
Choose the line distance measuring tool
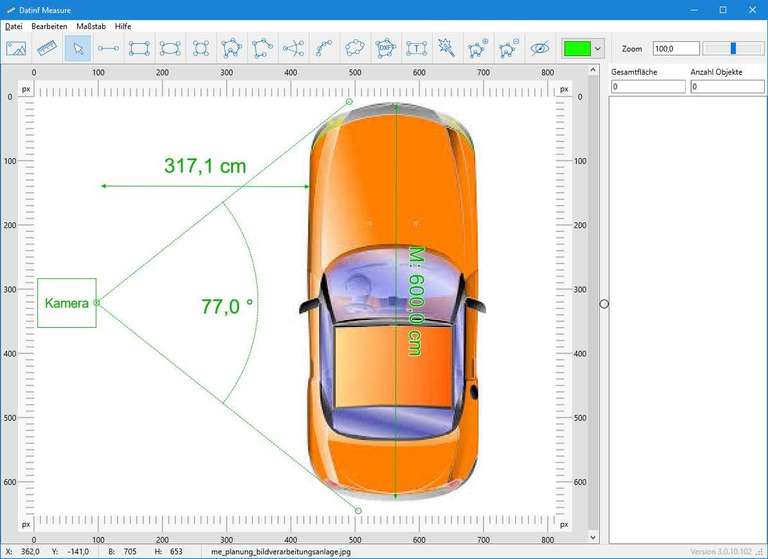pos(108,47)
